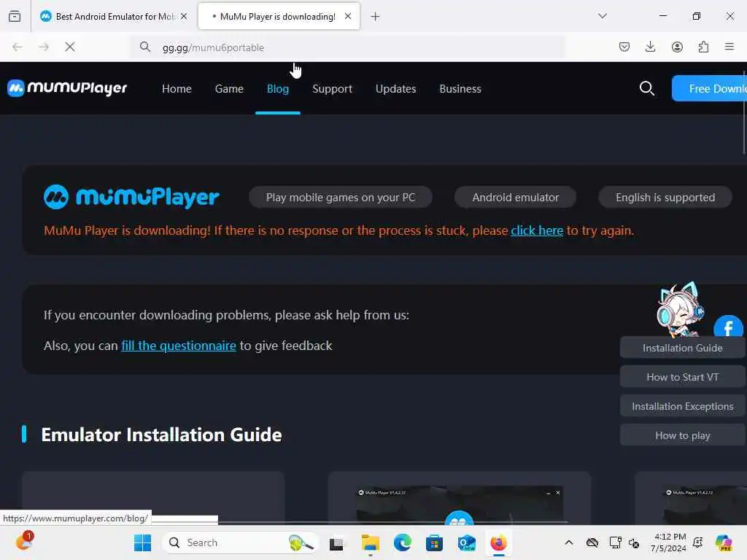Image resolution: width=747 pixels, height=560 pixels.
Task: Open Outlook from taskbar
Action: [x=466, y=542]
